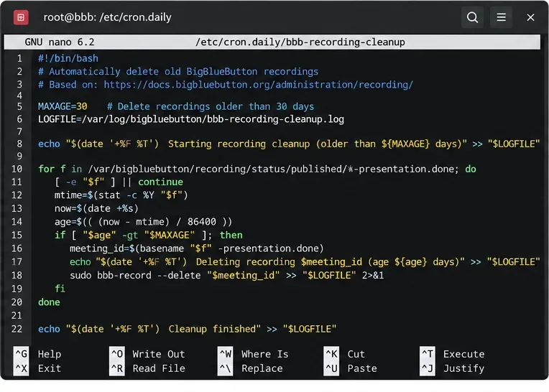Click the red terminal app icon
The height and width of the screenshot is (392, 549).
[21, 17]
